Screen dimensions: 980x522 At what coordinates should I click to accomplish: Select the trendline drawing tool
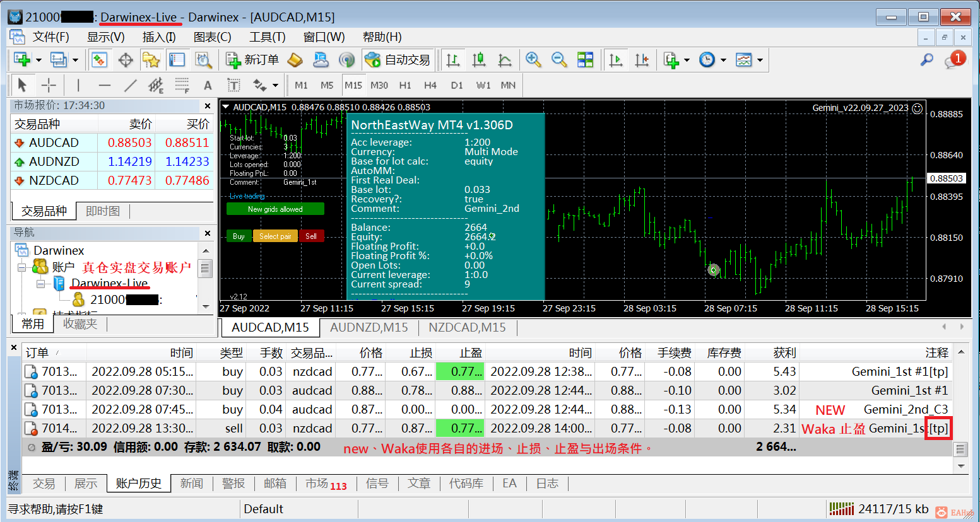tap(130, 85)
